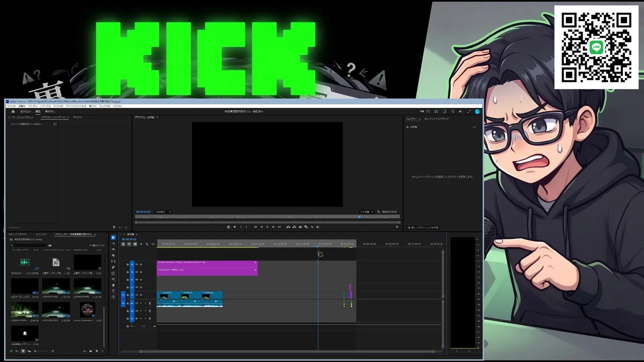
Task: Open the Effect Controls panel menu
Action: click(x=68, y=117)
